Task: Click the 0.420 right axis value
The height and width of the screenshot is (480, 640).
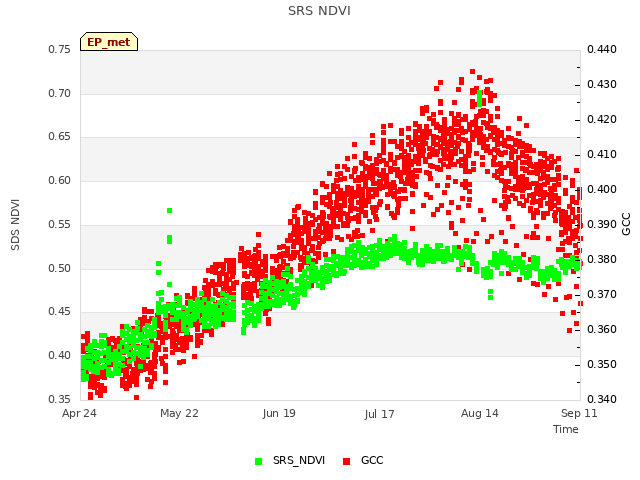Action: (x=602, y=120)
